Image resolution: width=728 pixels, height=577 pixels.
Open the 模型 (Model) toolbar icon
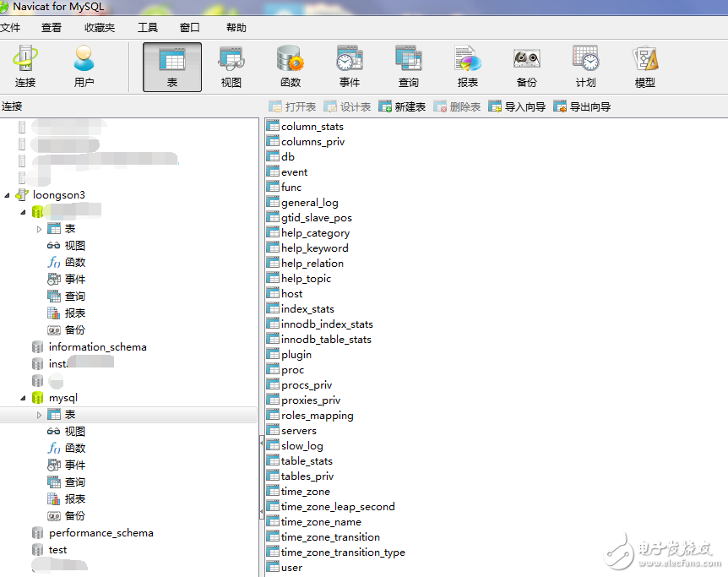644,67
